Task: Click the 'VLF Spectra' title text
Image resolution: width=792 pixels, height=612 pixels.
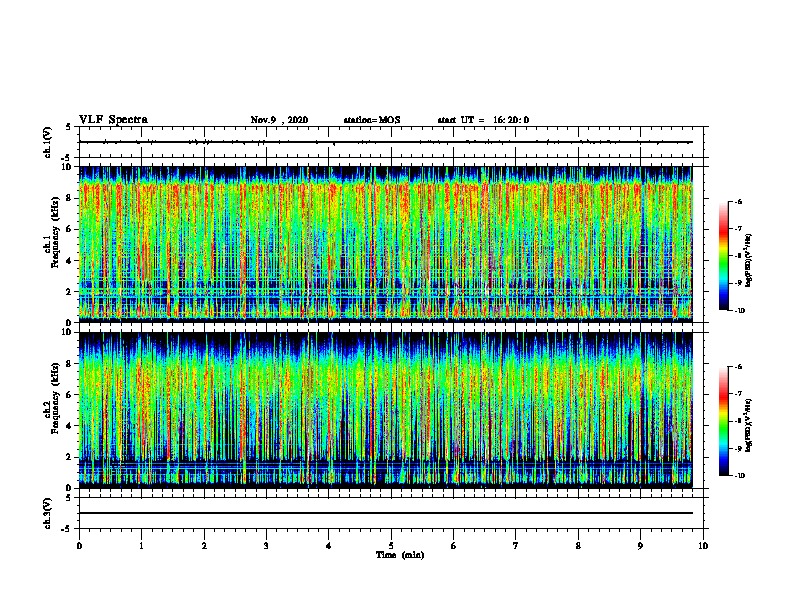Action: 113,120
